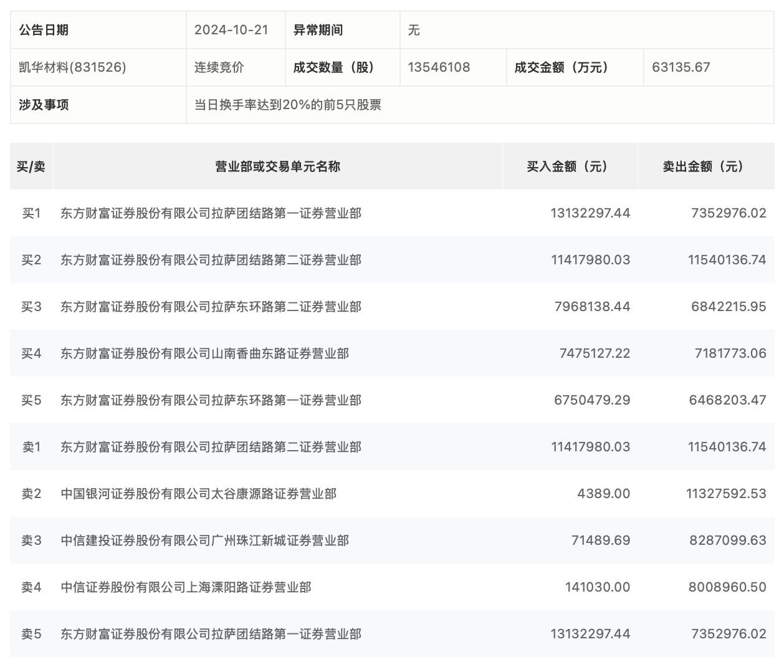Select buy amount 11417980.03 in row 买2
The image size is (784, 672).
pos(590,260)
